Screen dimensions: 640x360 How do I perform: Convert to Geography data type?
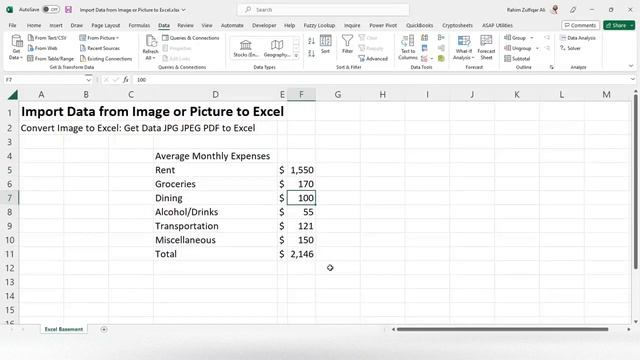click(277, 48)
